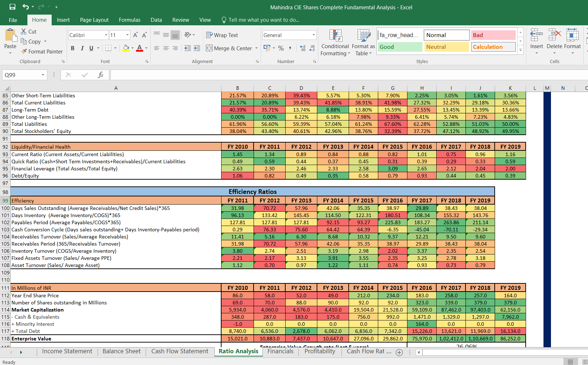The width and height of the screenshot is (588, 365).
Task: Open the Paste options dropdown arrow
Action: [10, 53]
